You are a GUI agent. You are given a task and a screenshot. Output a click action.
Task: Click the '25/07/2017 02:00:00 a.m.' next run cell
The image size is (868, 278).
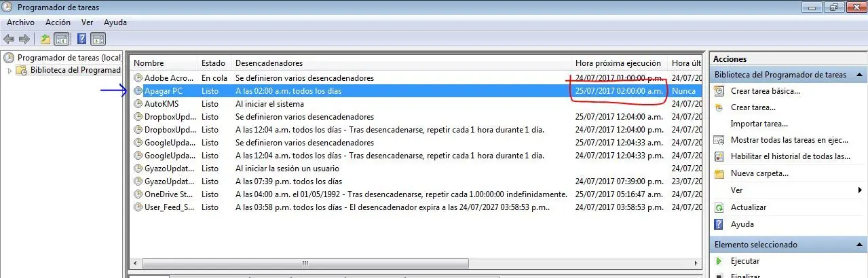coord(619,91)
